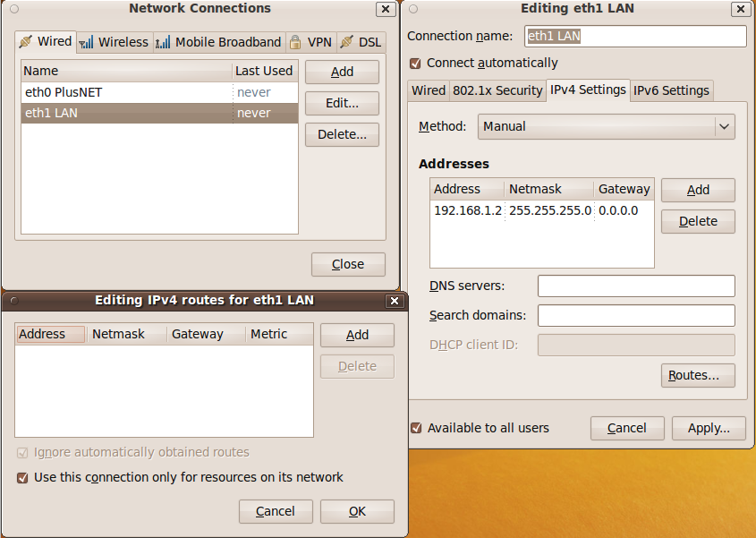Select the eth1 LAN connection row

pos(159,113)
